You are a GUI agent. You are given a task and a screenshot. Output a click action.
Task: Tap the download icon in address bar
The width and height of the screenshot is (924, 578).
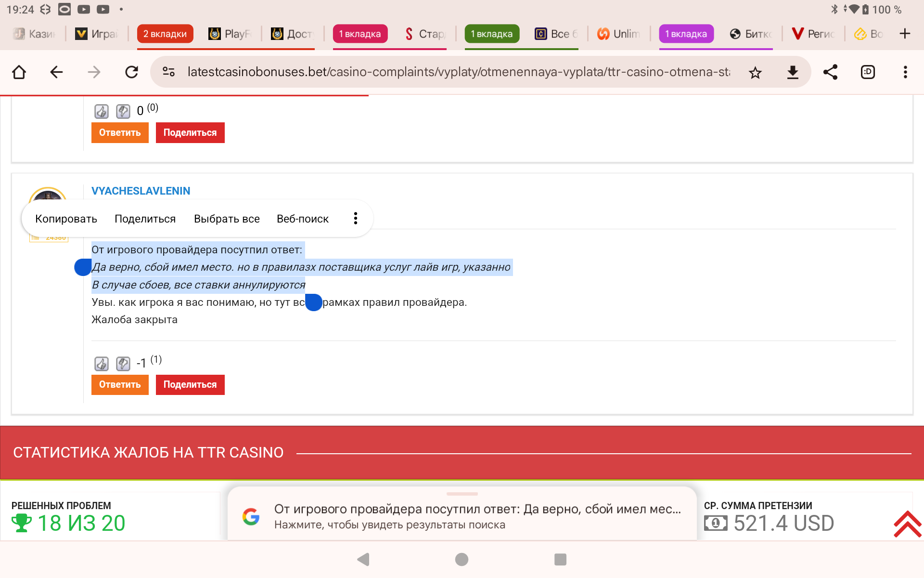pos(792,73)
